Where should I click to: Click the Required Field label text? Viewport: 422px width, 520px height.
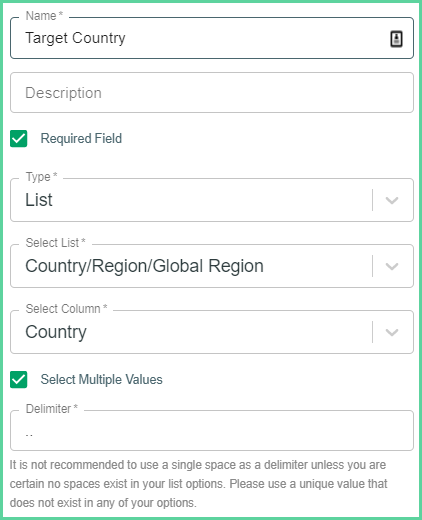pyautogui.click(x=81, y=138)
